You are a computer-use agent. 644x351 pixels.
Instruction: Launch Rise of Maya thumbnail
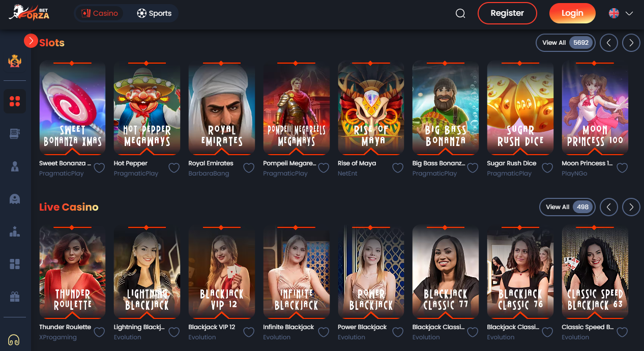pyautogui.click(x=371, y=108)
